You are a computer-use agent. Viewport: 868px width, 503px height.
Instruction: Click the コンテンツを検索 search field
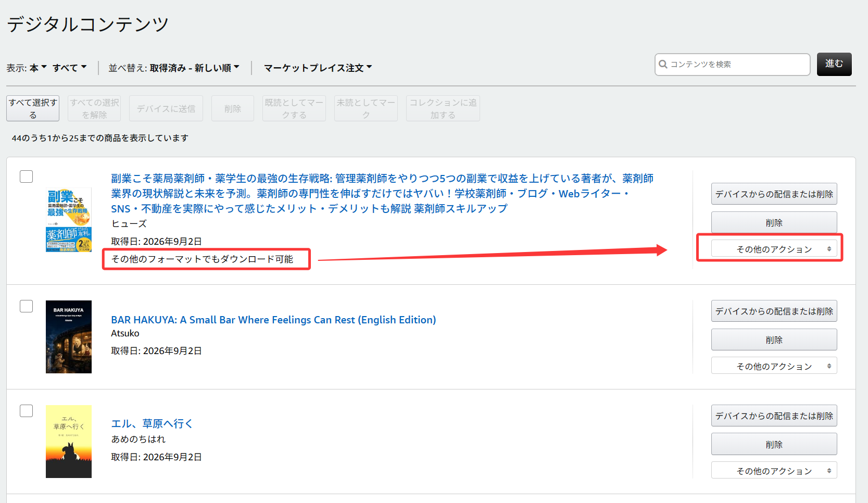(x=733, y=64)
